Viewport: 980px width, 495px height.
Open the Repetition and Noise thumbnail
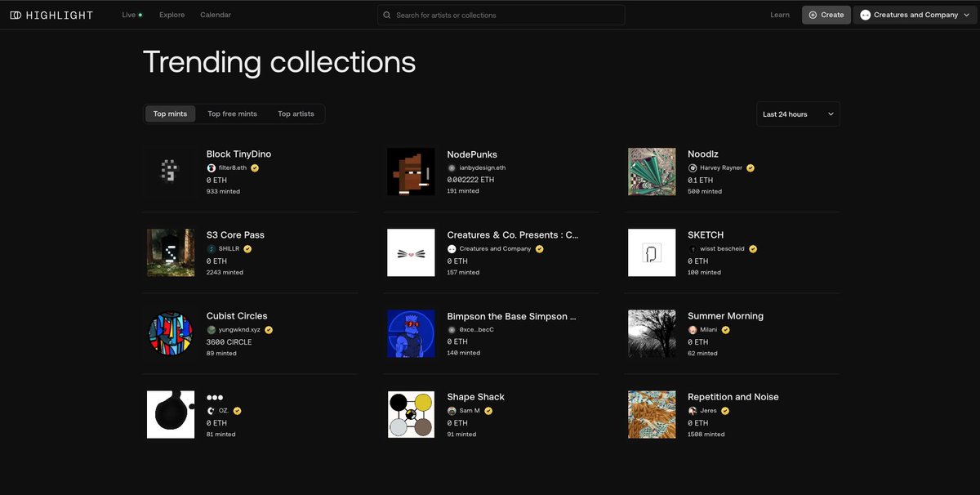tap(652, 414)
